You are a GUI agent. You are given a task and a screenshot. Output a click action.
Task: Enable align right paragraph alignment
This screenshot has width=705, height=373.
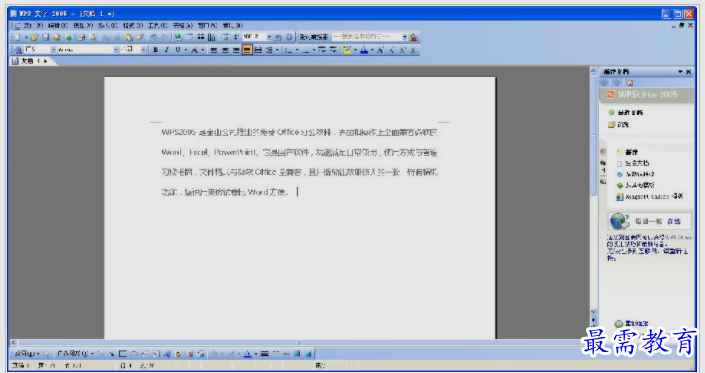pyautogui.click(x=236, y=50)
